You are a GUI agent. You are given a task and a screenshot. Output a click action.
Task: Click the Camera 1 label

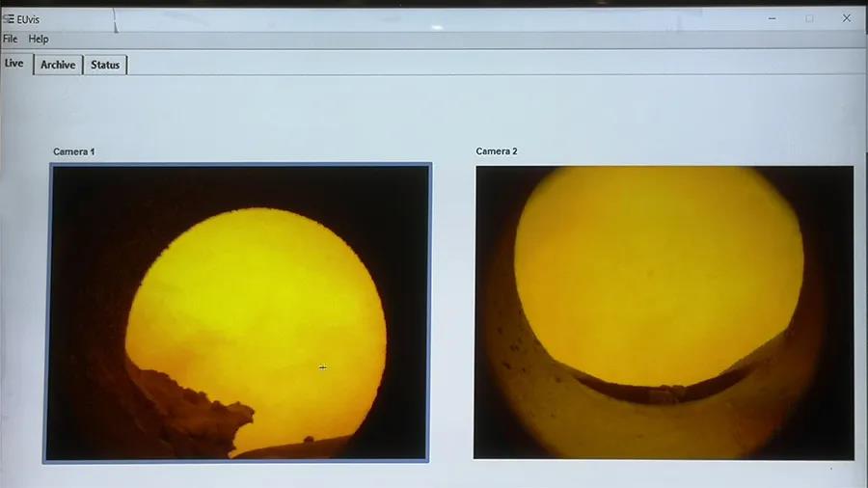pos(74,151)
